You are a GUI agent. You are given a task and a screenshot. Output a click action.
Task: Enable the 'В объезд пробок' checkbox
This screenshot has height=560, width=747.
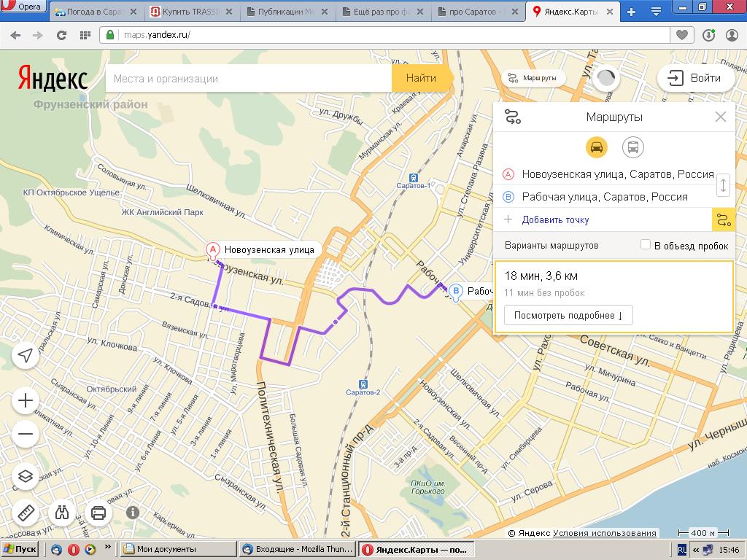point(646,245)
